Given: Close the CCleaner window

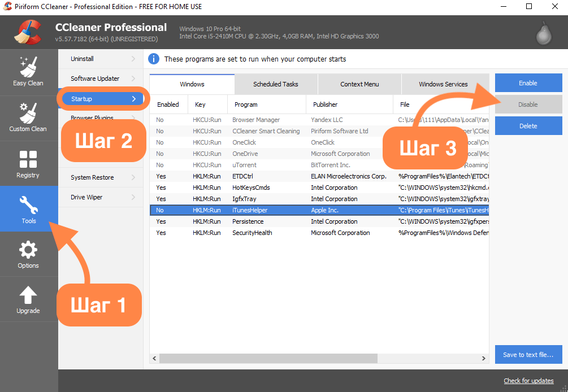Looking at the screenshot, I should (554, 7).
